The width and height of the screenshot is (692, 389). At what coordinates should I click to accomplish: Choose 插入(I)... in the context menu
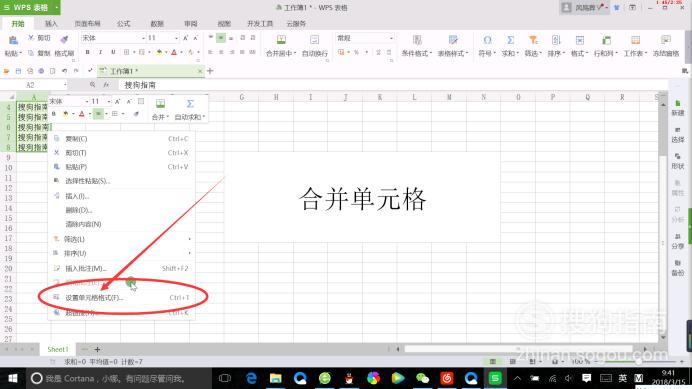(x=121, y=196)
